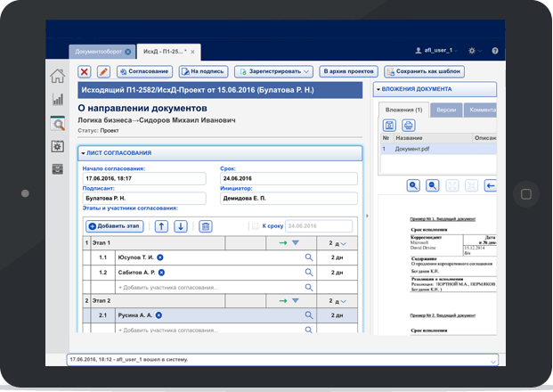Open the Коммента... tab
This screenshot has height=392, width=553.
pos(480,110)
